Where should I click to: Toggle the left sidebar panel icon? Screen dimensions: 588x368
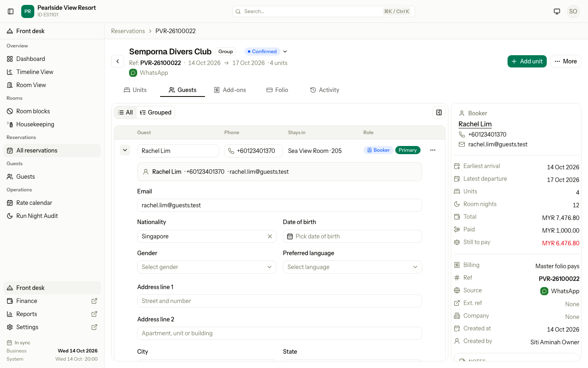pos(11,11)
